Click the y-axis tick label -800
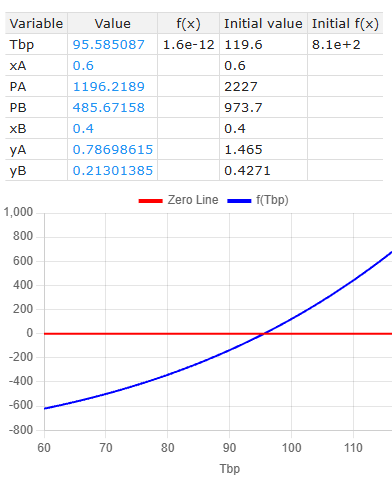The image size is (392, 478). (21, 430)
